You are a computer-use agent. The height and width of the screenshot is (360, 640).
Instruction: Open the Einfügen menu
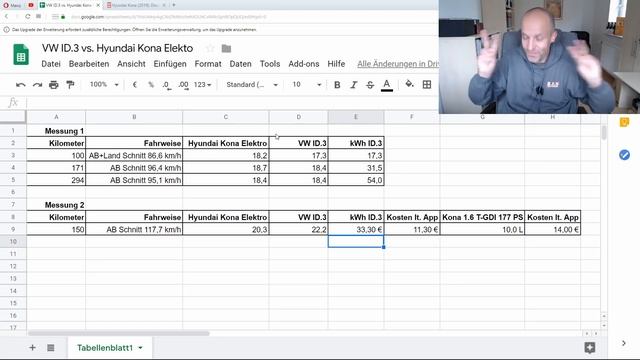point(170,64)
